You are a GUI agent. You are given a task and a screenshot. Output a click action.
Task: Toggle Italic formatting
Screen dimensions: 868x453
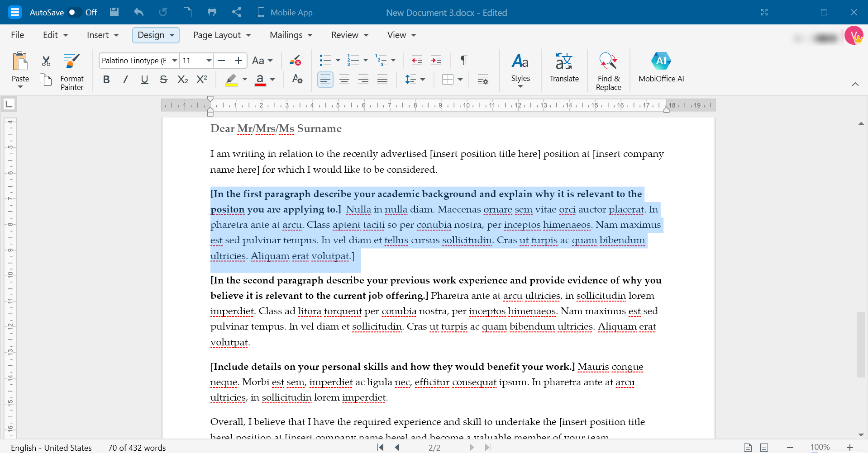125,80
